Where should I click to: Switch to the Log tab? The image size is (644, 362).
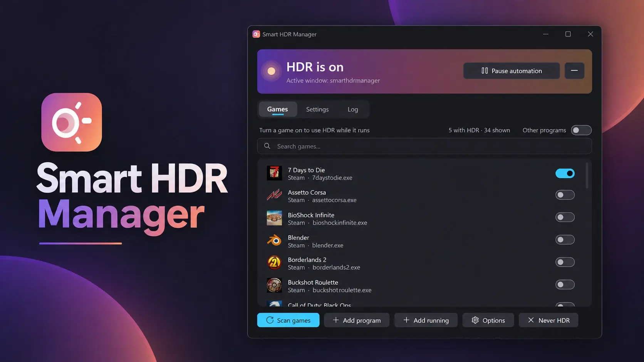[x=353, y=109]
